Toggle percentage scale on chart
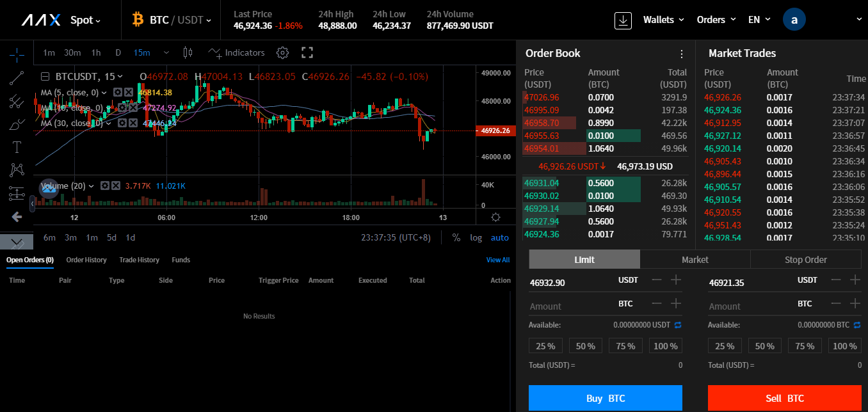 [x=456, y=237]
